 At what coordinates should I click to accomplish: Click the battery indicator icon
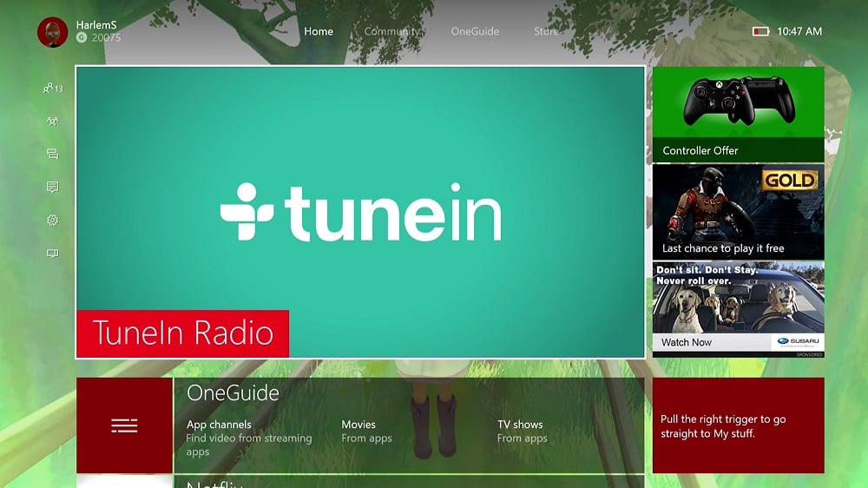coord(760,31)
